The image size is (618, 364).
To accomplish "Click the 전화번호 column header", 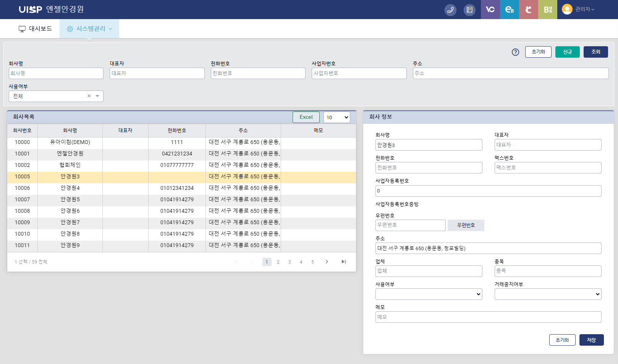I will [177, 131].
